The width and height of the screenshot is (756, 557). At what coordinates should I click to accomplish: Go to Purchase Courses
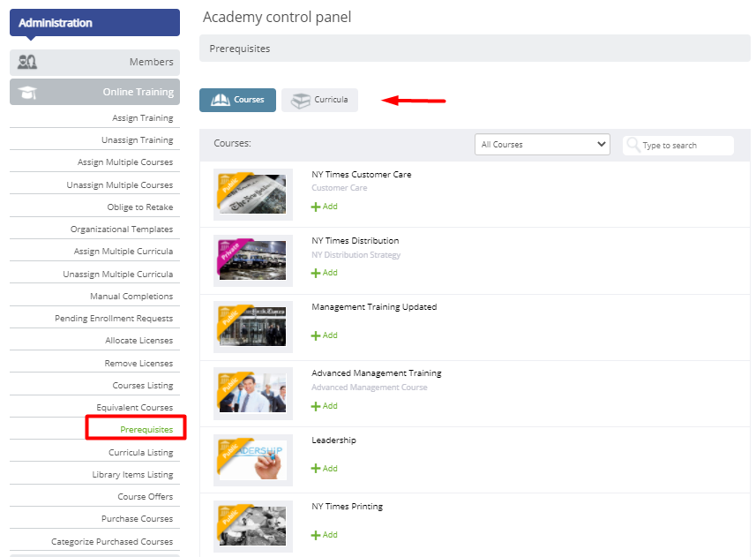[x=137, y=519]
